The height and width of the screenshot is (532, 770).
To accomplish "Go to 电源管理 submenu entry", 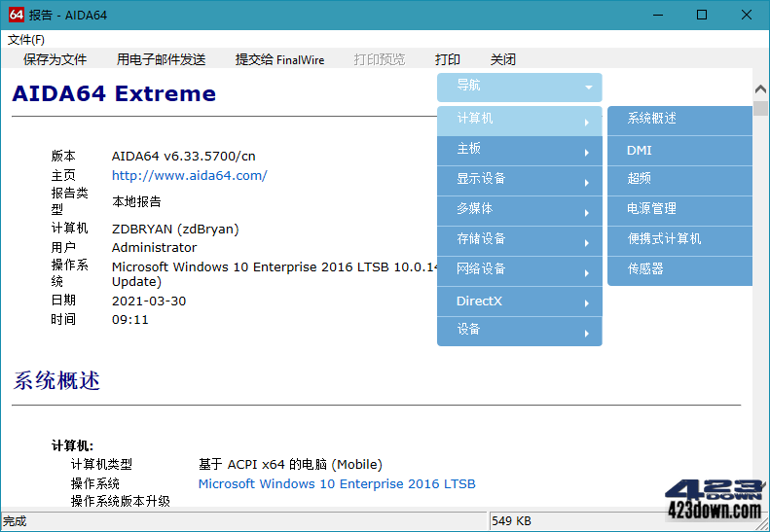I will point(679,211).
